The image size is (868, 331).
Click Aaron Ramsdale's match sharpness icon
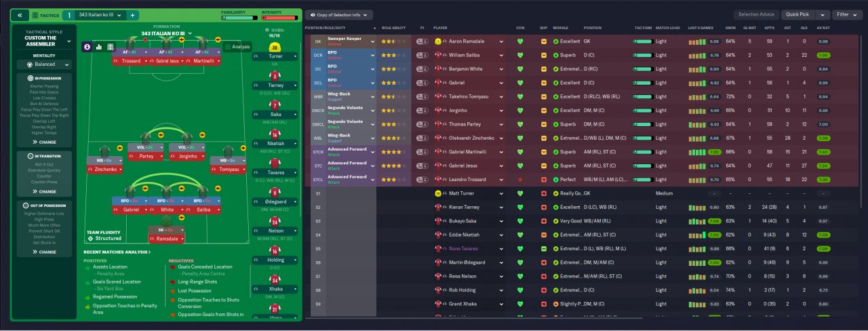tap(543, 41)
